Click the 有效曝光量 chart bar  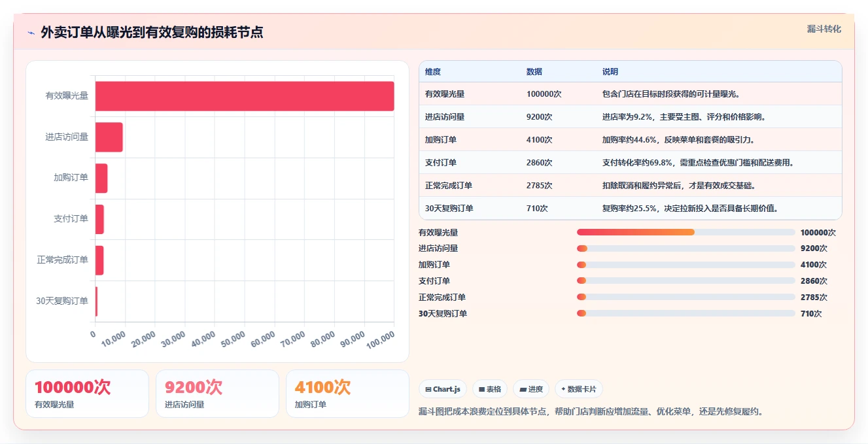[245, 96]
